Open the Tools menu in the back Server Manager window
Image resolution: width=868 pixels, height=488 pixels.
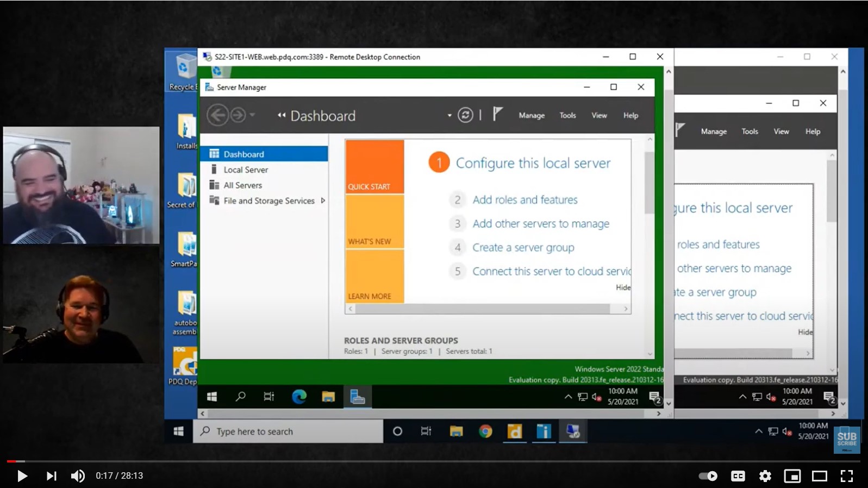[750, 132]
